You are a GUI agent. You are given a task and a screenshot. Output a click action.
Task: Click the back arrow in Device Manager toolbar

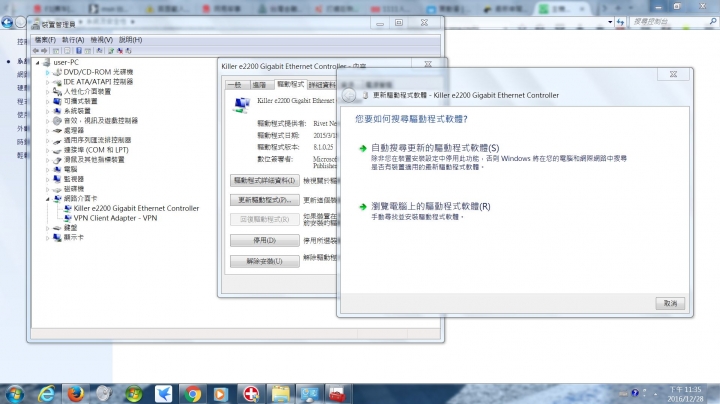[x=36, y=50]
